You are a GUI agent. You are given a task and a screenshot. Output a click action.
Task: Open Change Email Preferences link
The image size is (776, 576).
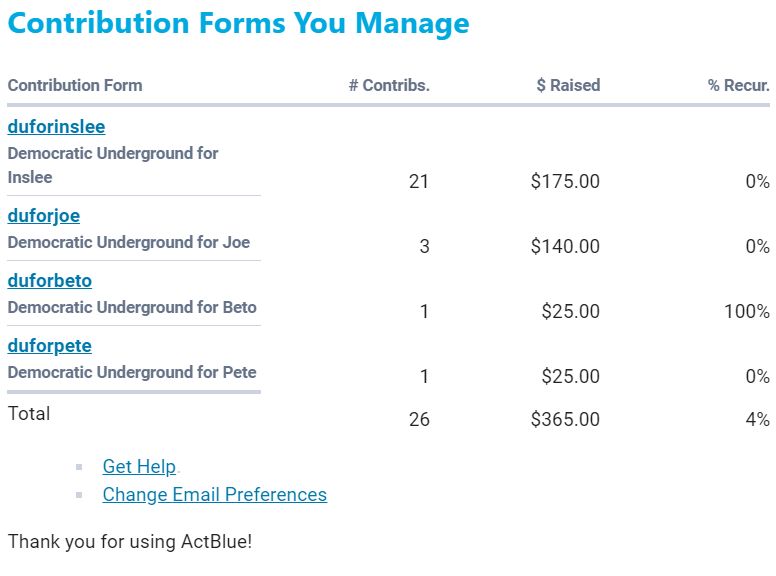coord(214,495)
